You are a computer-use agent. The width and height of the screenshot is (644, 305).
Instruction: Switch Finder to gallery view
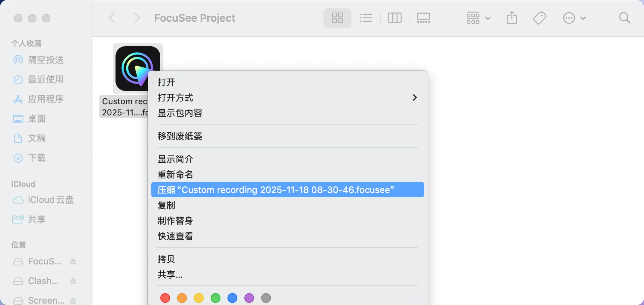423,18
